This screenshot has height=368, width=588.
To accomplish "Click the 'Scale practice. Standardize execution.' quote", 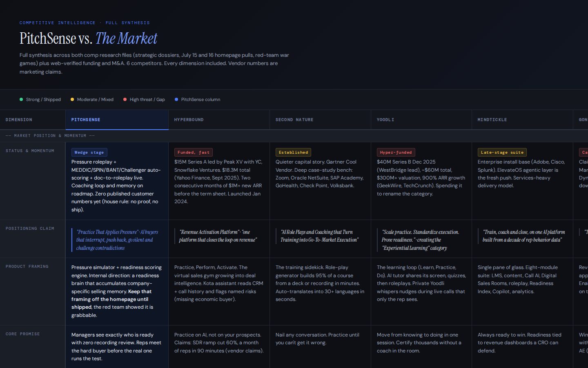I will [x=421, y=240].
